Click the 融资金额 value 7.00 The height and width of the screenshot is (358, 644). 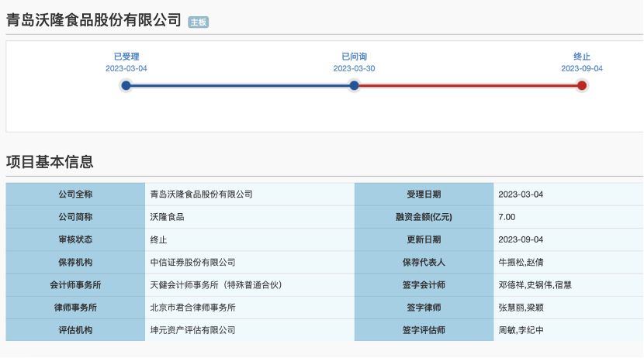(507, 217)
